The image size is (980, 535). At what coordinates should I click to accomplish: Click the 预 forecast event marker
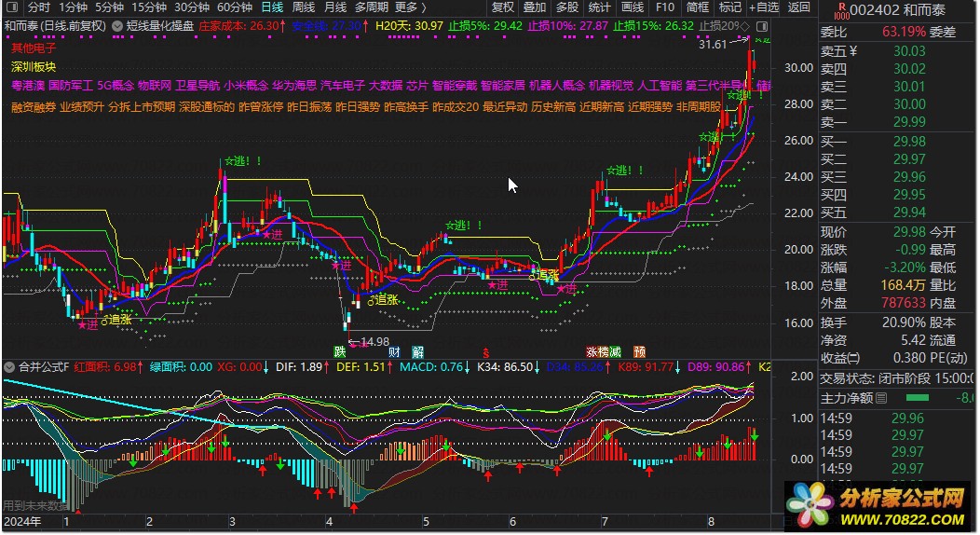(639, 352)
